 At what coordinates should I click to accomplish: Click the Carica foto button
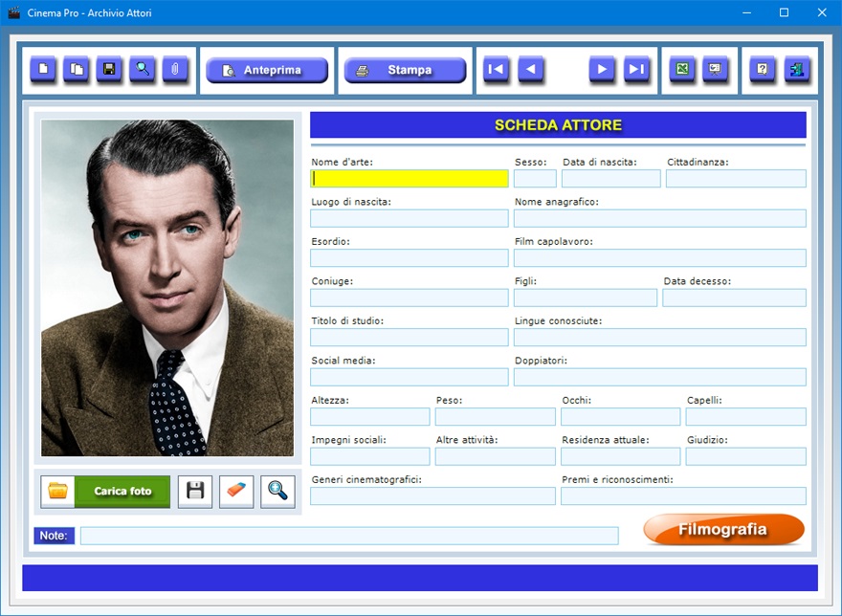[122, 492]
